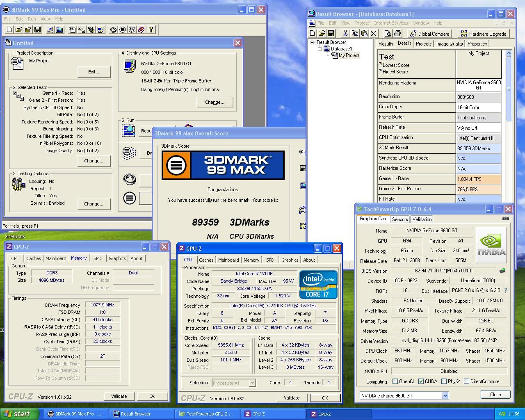Click the Delete X icon in Result Browser toolbar
Viewport: 525px width, 420px height.
coord(374,34)
